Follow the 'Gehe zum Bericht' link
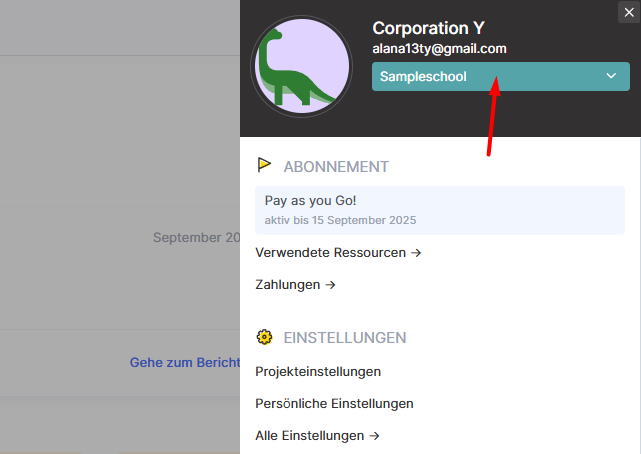 point(185,362)
